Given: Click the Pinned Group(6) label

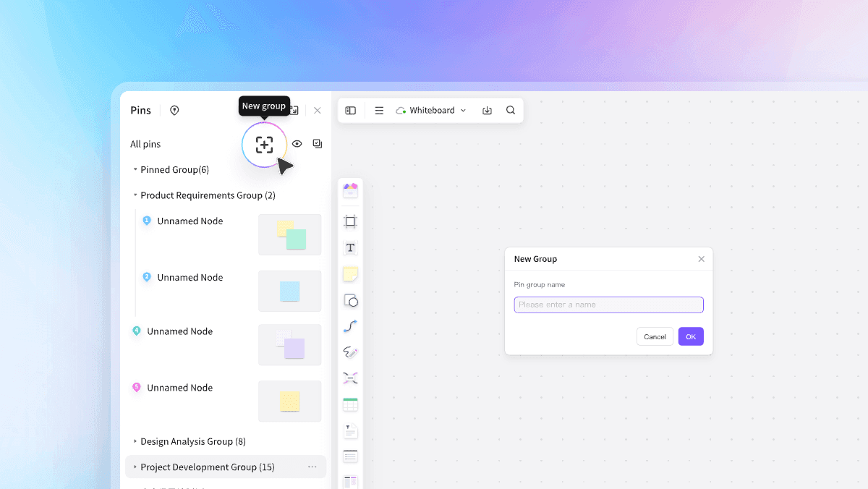Looking at the screenshot, I should point(174,169).
